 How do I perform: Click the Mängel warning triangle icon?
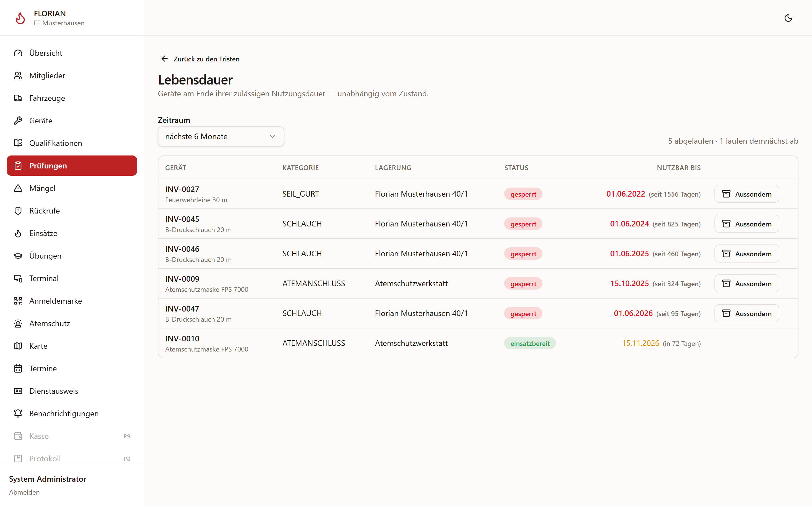(18, 188)
